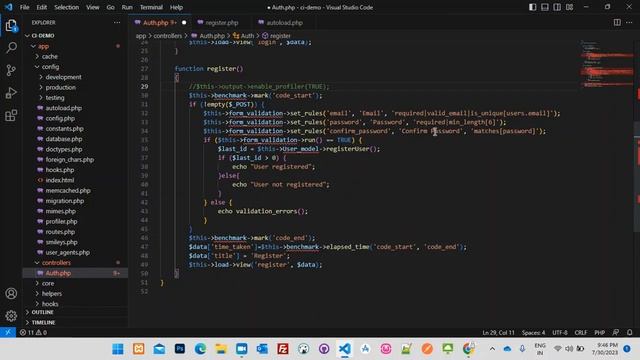
Task: Open the Windows Start button
Action: (x=118, y=349)
